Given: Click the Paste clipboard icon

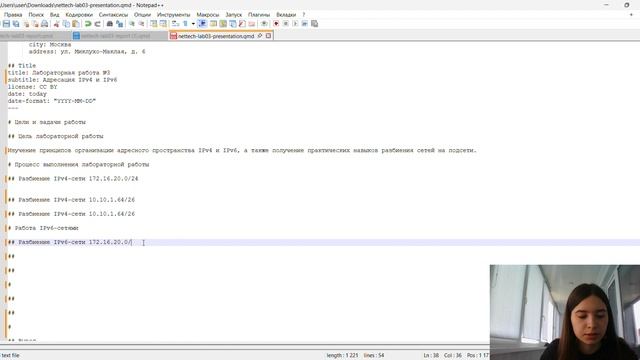Looking at the screenshot, I should pyautogui.click(x=76, y=24).
